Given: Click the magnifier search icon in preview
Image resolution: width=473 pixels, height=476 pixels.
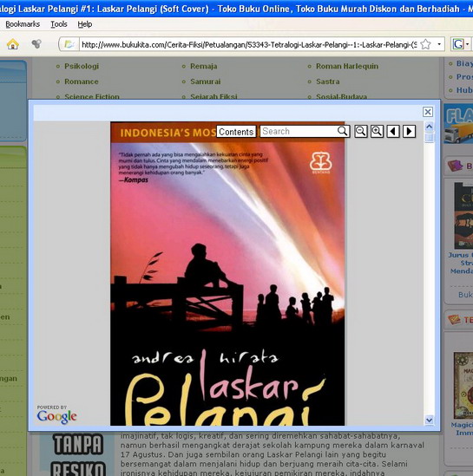Looking at the screenshot, I should 342,131.
